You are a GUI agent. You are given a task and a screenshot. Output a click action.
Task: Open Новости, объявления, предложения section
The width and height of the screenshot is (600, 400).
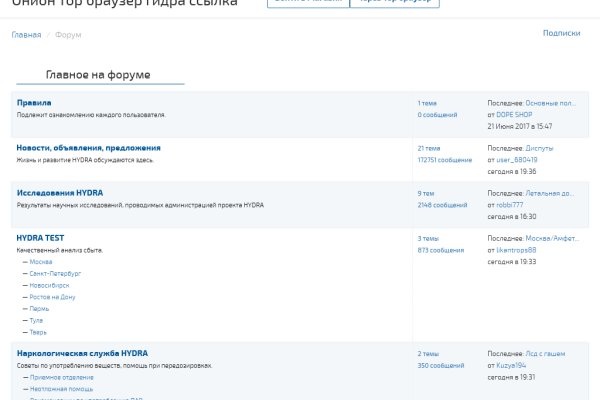(x=88, y=148)
